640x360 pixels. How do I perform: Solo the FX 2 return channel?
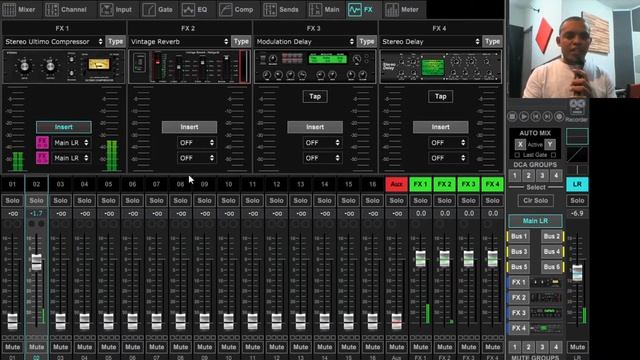444,201
